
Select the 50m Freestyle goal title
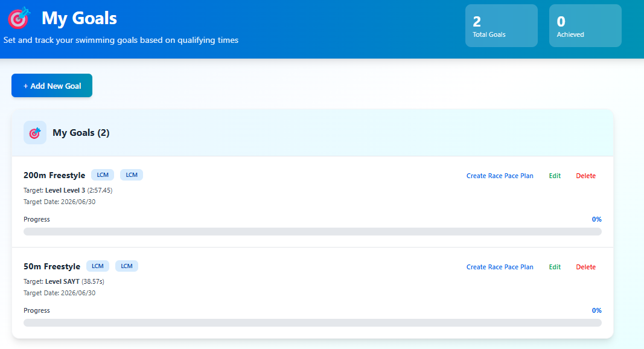52,267
